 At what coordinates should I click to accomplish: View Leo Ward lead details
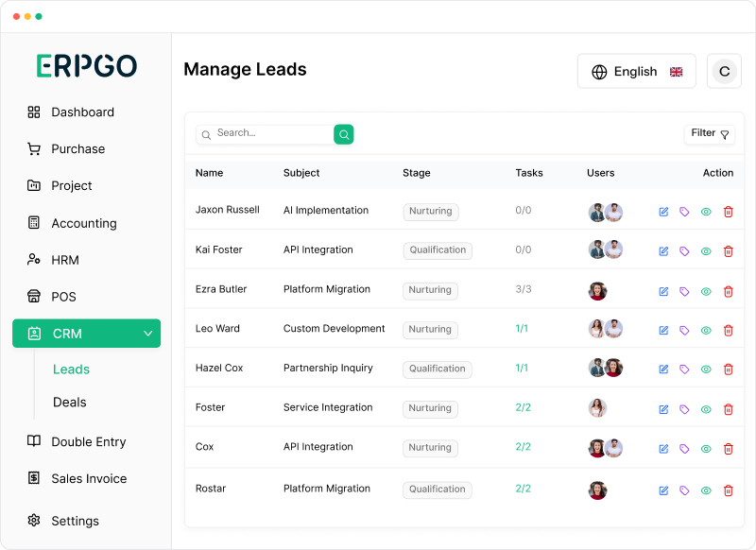[x=706, y=330]
